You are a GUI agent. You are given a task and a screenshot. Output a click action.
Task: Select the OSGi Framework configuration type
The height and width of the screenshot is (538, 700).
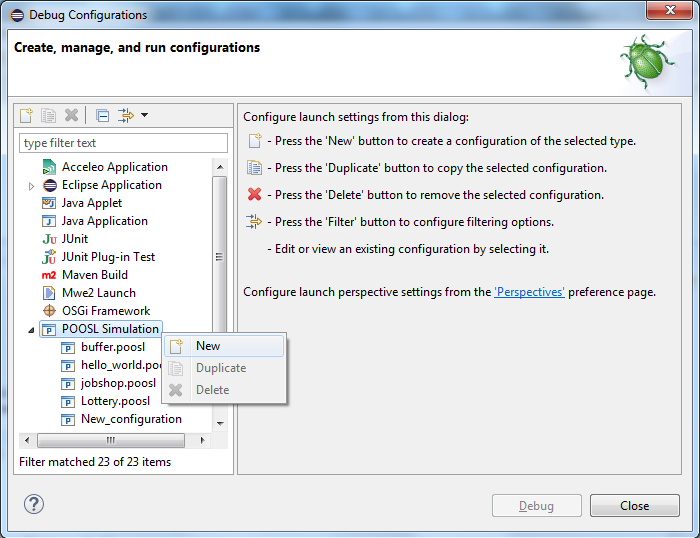tap(105, 311)
